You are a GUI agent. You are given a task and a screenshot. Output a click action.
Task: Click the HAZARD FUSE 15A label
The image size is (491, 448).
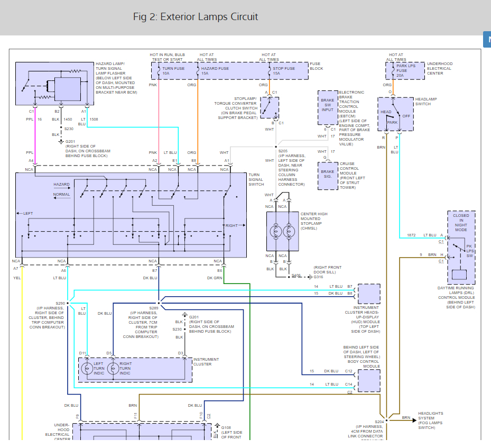click(x=215, y=71)
